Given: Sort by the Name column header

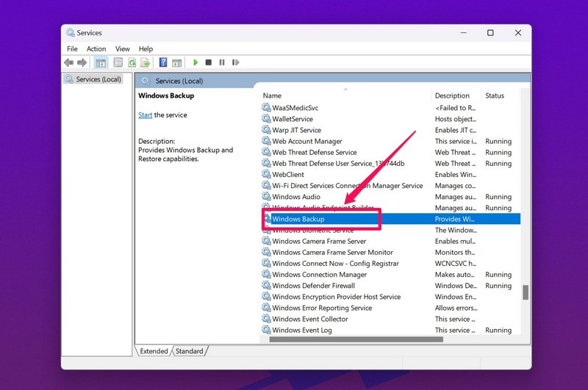Looking at the screenshot, I should (x=272, y=95).
